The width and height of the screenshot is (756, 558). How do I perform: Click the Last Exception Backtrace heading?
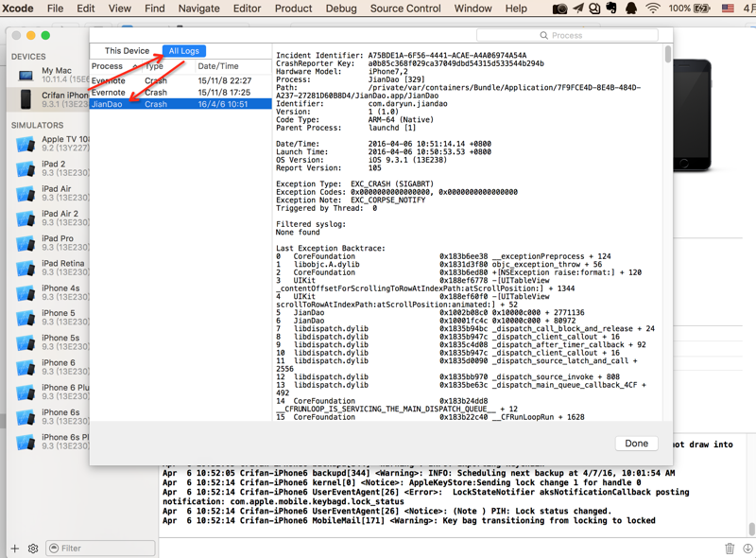(330, 248)
